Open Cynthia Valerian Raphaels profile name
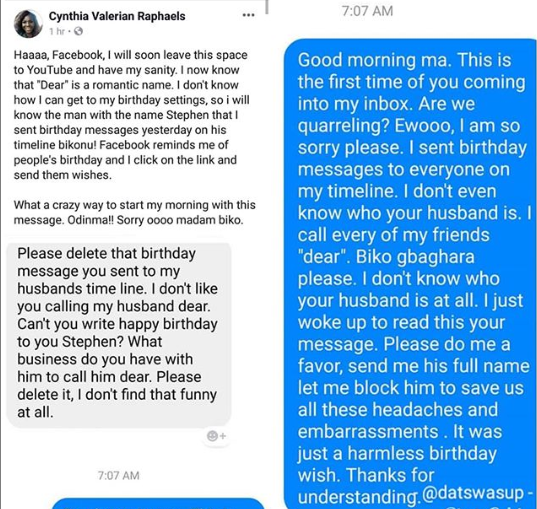This screenshot has width=537, height=509. click(117, 16)
